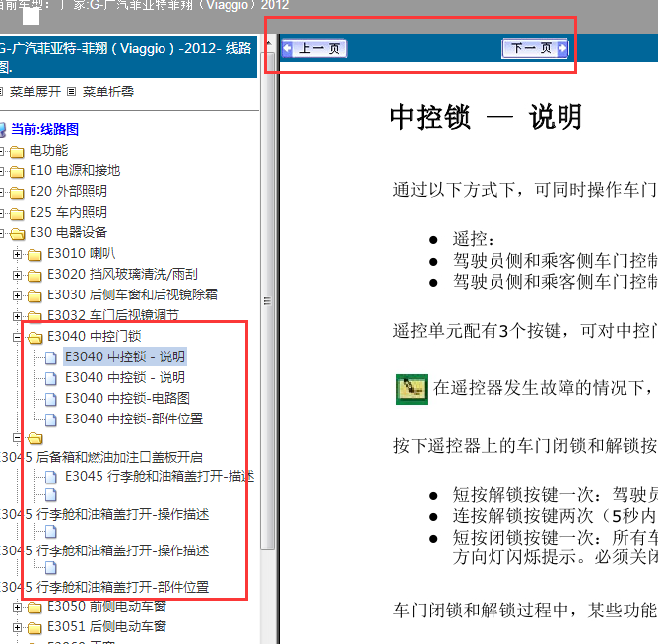Screen dimensions: 658x644
Task: Expand E3051 后侧电动车窗 node
Action: pyautogui.click(x=17, y=627)
